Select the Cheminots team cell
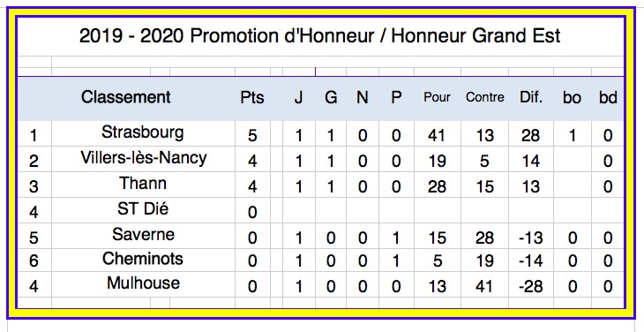Image resolution: width=644 pixels, height=332 pixels. click(x=143, y=259)
